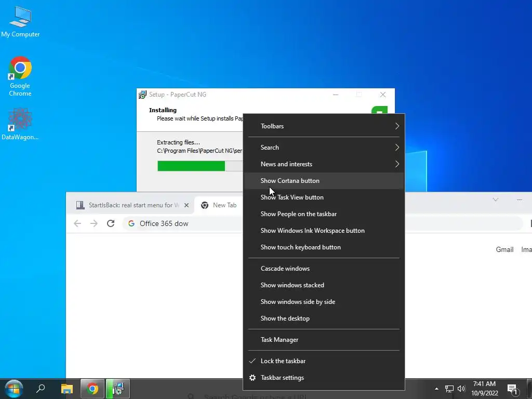532x399 pixels.
Task: Uncheck Lock the taskbar
Action: 324,362
